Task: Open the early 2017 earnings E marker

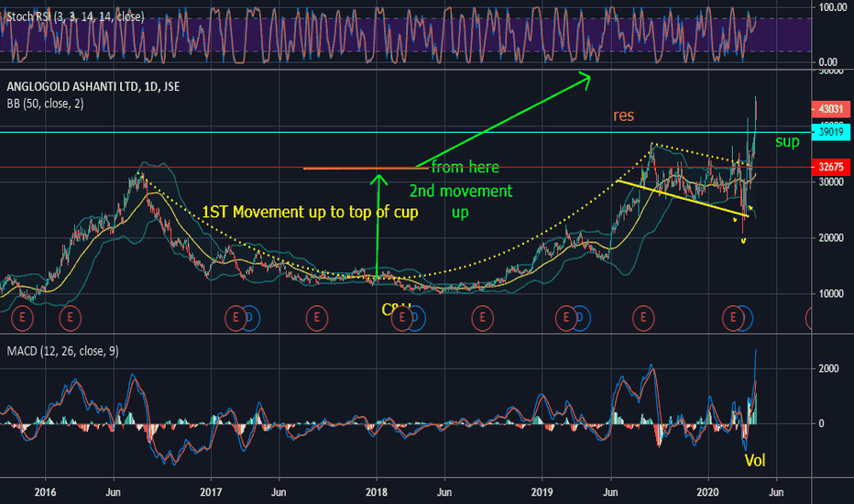Action: click(235, 318)
